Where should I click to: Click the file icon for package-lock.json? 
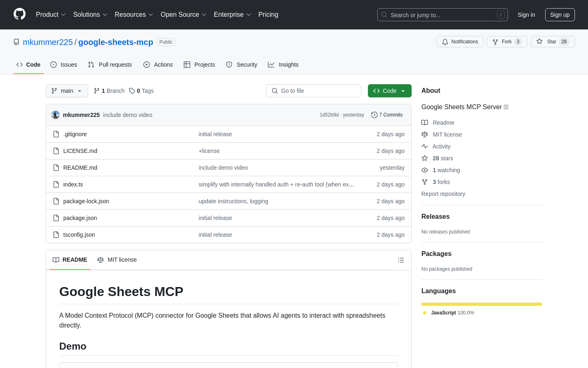(x=56, y=201)
